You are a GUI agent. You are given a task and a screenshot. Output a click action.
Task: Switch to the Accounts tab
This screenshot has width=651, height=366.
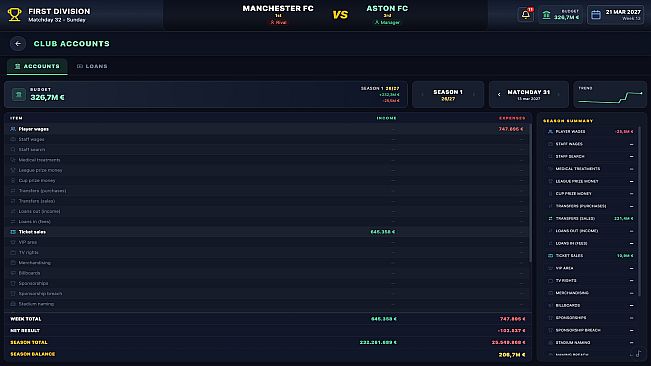click(37, 66)
